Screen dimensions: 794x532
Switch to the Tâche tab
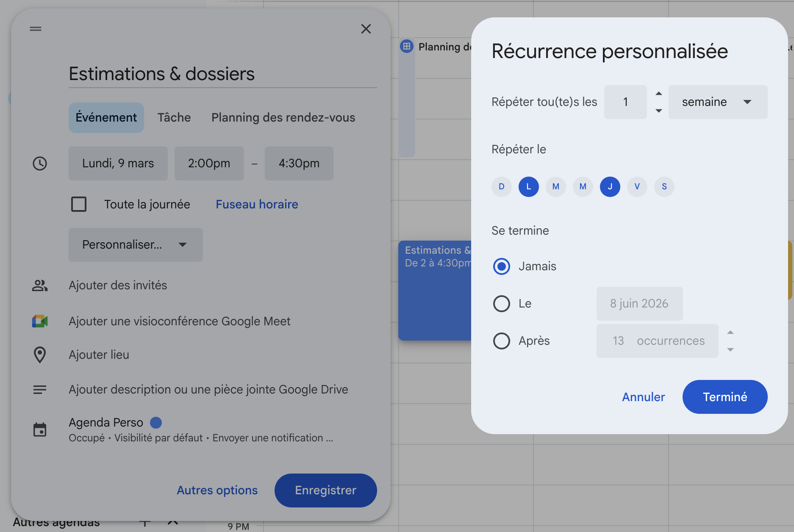174,118
